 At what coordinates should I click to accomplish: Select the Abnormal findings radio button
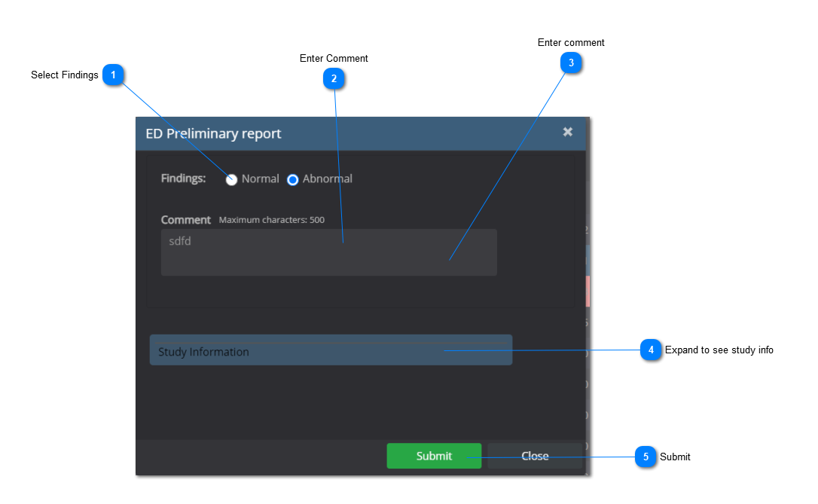pos(293,179)
